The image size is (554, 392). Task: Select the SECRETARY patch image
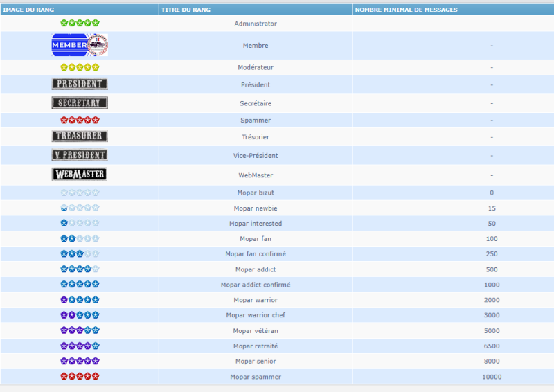pyautogui.click(x=80, y=103)
